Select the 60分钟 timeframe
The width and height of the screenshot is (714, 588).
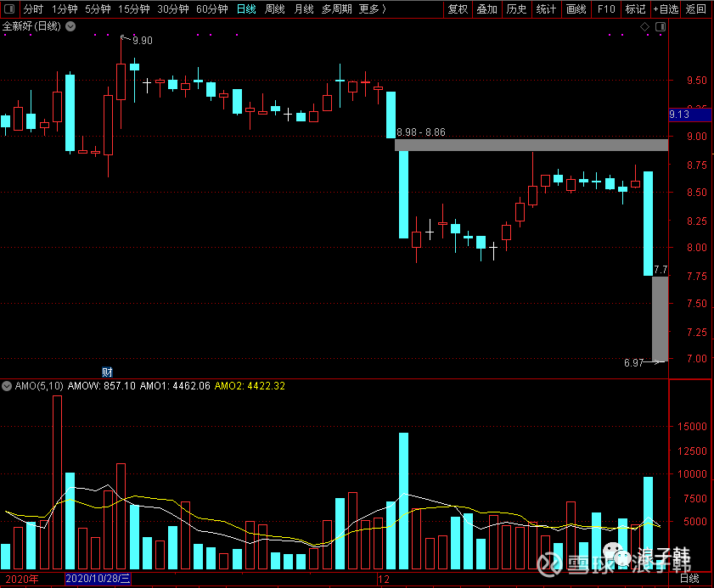tap(212, 9)
